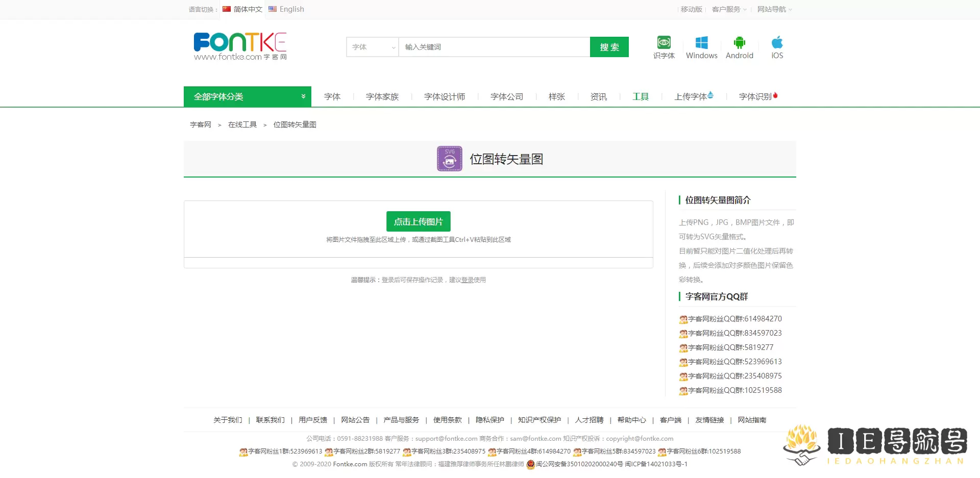Open the 工具 navigation menu
This screenshot has width=980, height=478.
point(640,96)
